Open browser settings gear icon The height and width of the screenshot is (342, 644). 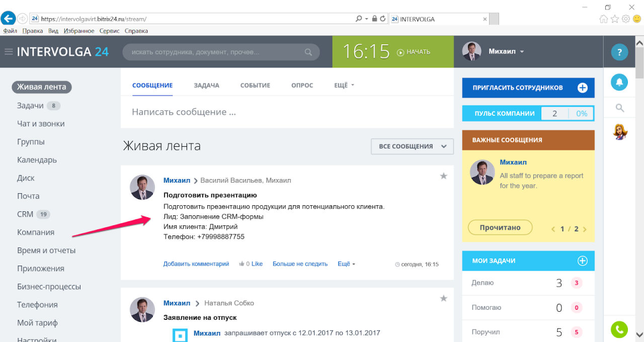tap(626, 19)
